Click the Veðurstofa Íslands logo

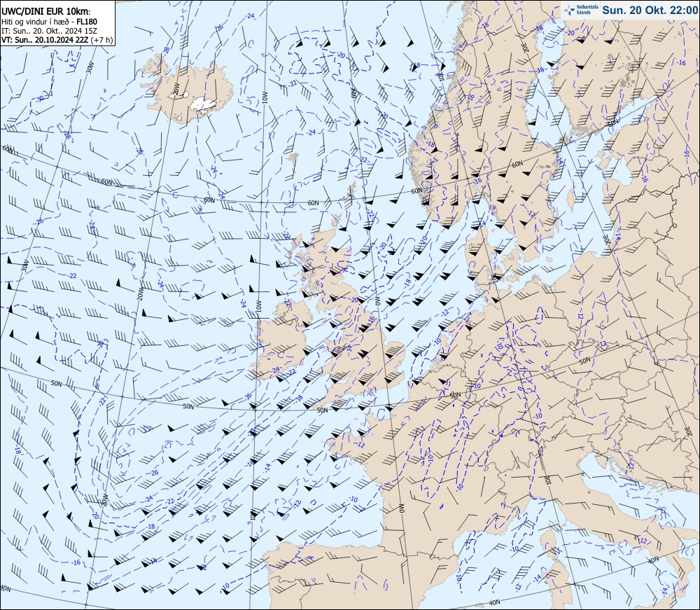coord(580,10)
